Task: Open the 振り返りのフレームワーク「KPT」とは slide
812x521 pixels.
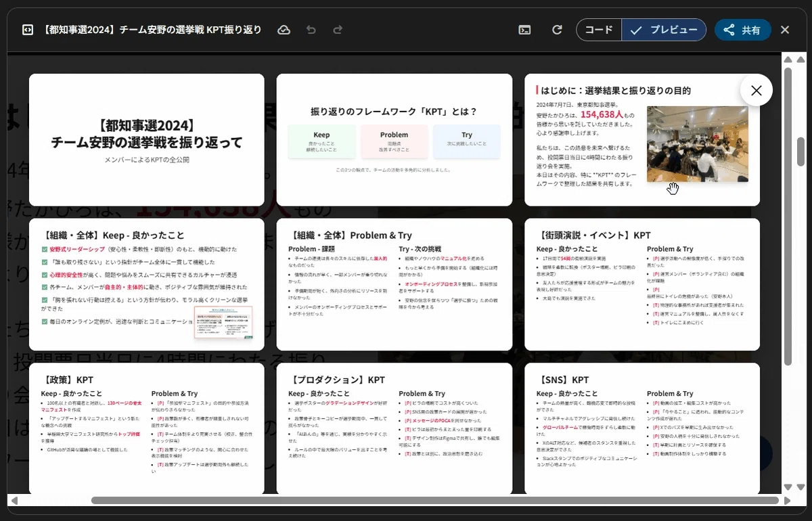Action: pos(394,140)
